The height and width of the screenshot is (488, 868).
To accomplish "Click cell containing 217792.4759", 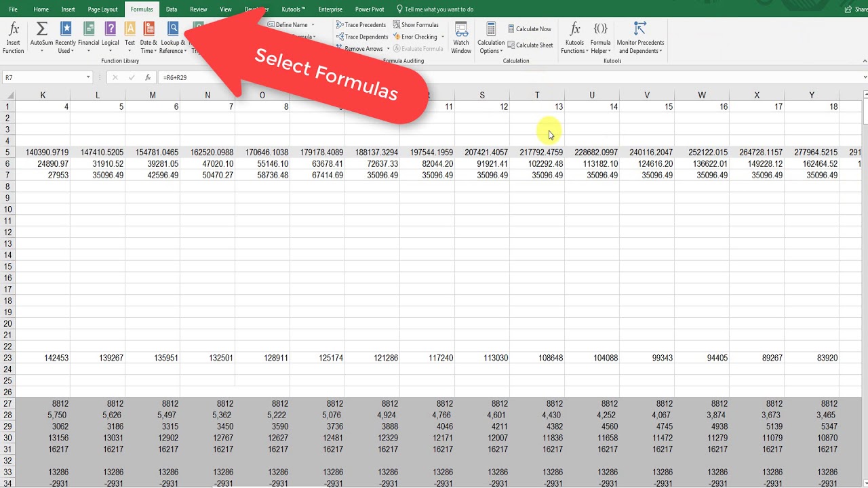I will tap(537, 152).
